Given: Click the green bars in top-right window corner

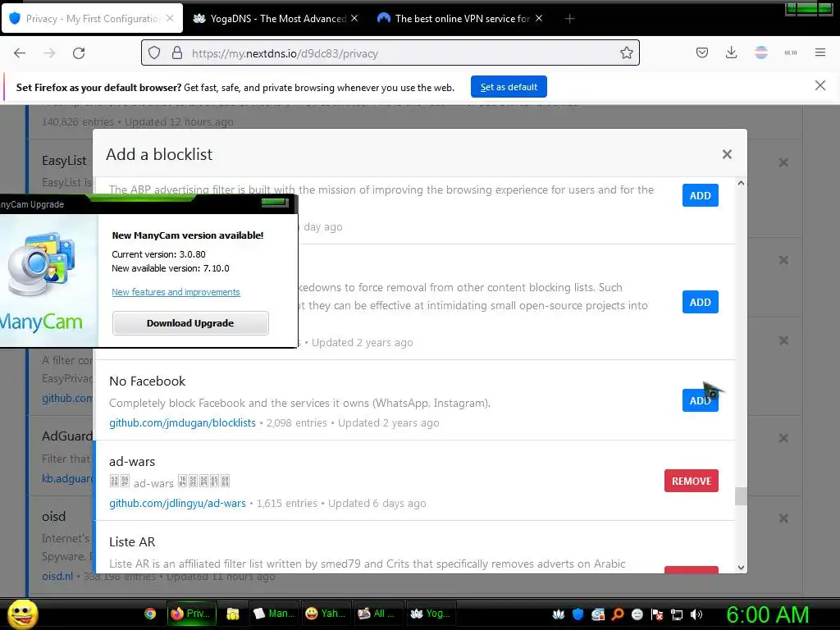Looking at the screenshot, I should pos(809,8).
